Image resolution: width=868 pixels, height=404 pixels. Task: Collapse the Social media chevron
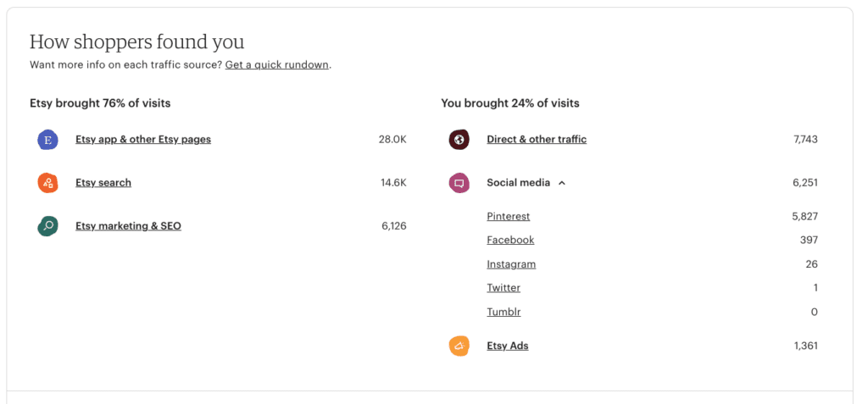[x=562, y=183]
